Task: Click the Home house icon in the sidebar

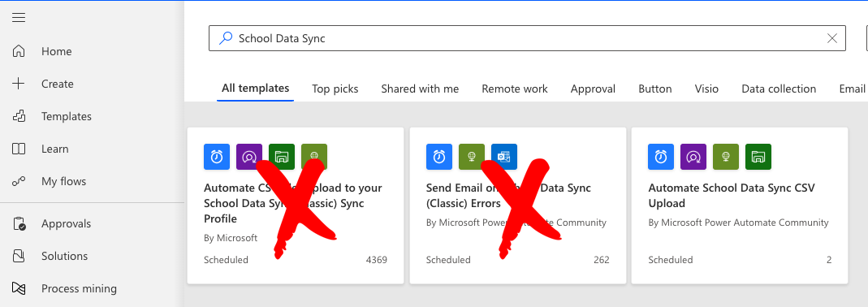Action: point(19,51)
